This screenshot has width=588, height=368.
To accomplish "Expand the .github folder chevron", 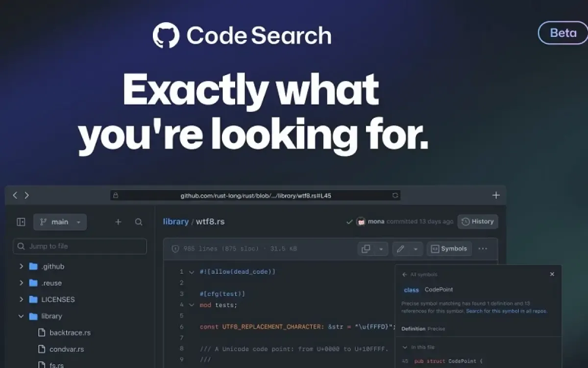I will pos(21,266).
